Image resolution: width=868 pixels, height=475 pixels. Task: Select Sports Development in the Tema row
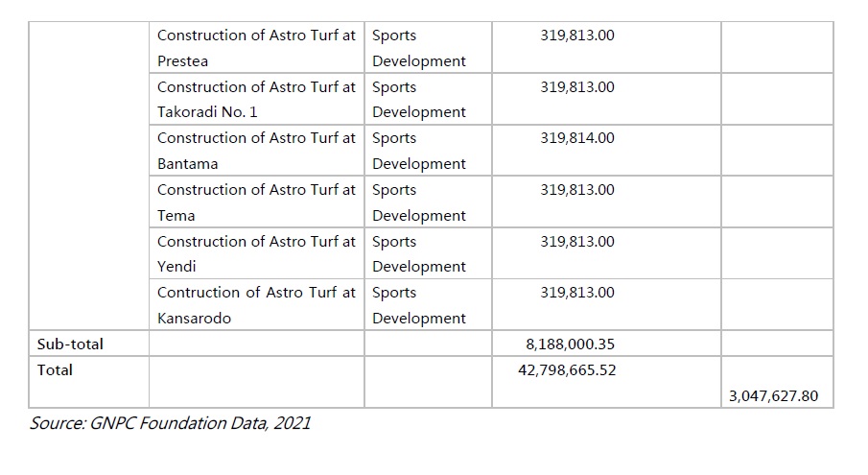(x=419, y=202)
